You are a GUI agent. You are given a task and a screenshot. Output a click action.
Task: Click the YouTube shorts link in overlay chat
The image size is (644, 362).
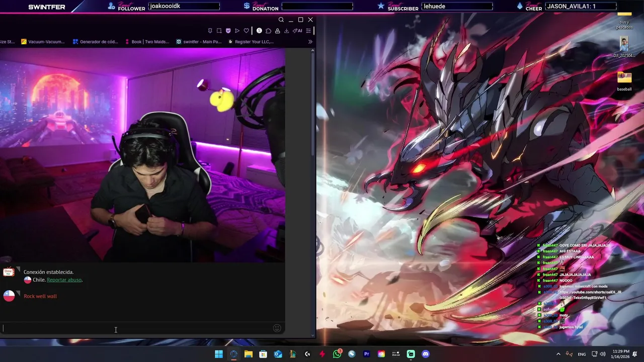click(590, 295)
